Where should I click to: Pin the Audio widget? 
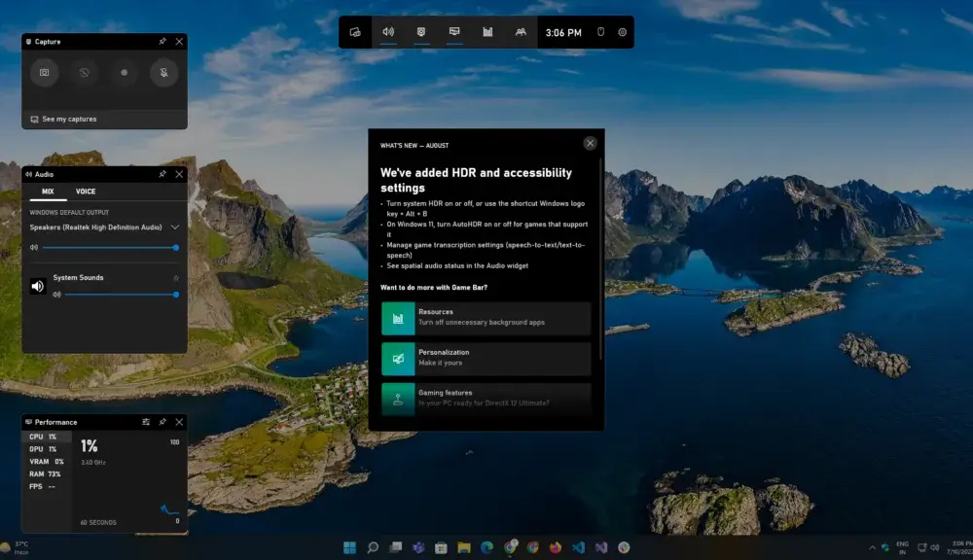pyautogui.click(x=162, y=174)
